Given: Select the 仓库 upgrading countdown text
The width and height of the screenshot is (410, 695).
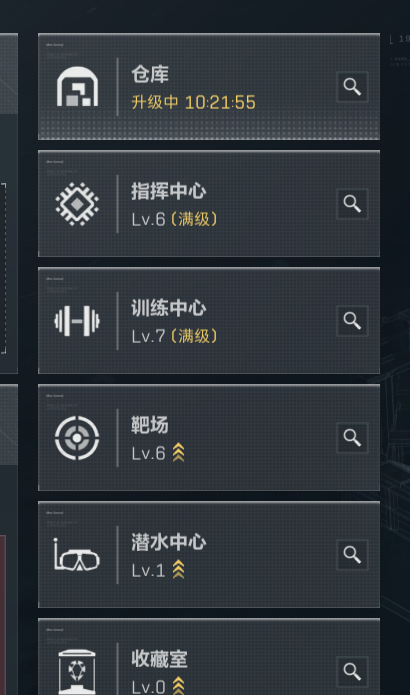Looking at the screenshot, I should (193, 102).
